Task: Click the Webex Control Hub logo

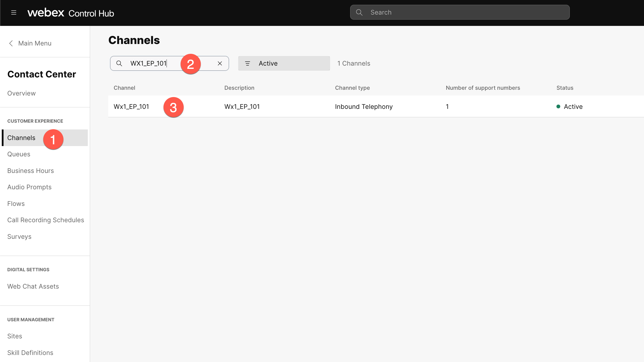Action: click(x=70, y=13)
